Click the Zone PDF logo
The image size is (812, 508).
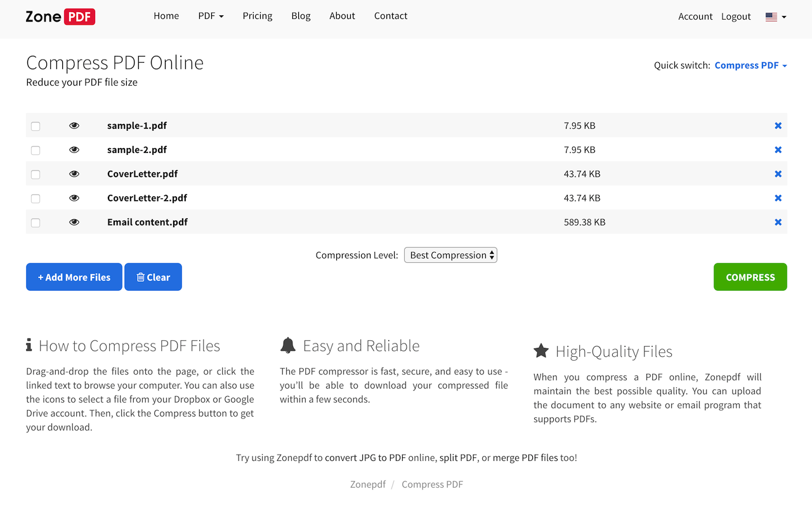pos(60,17)
